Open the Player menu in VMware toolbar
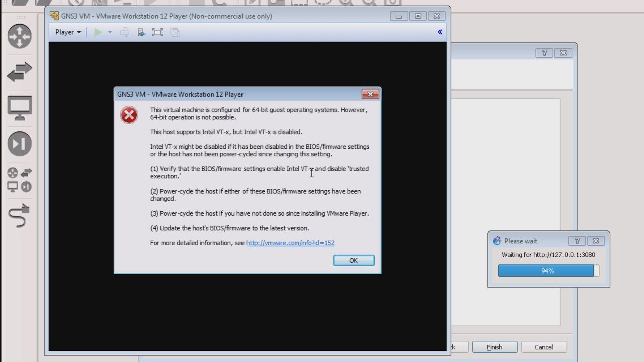644x362 pixels. coord(68,32)
